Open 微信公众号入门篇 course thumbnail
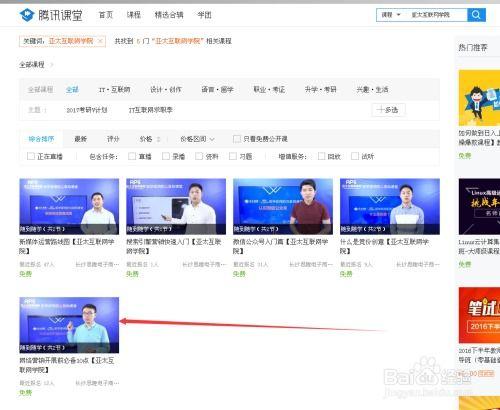This screenshot has height=410, width=500. tap(283, 206)
